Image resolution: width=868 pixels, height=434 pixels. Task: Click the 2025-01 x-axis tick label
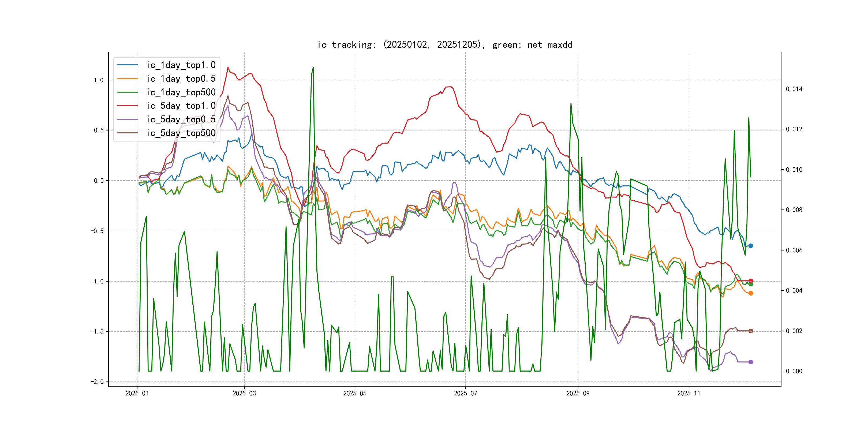click(x=137, y=393)
